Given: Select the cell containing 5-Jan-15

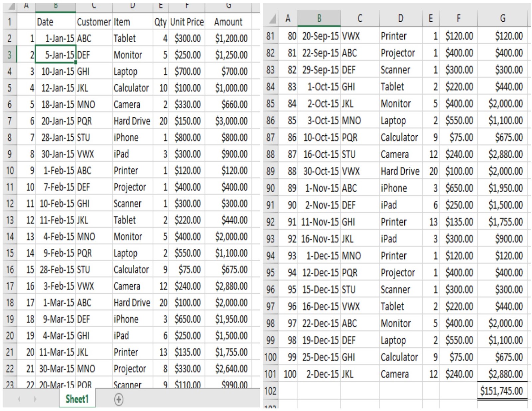Looking at the screenshot, I should pos(56,55).
